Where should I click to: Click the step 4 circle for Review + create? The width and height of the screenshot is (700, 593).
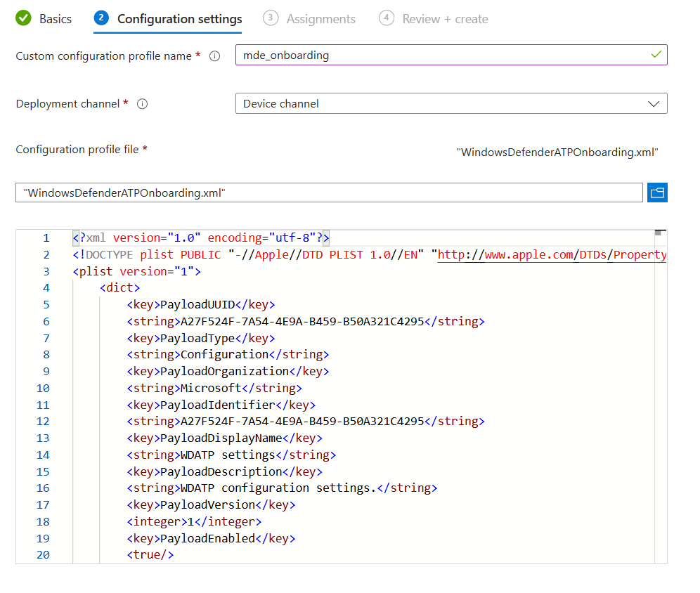pos(386,19)
